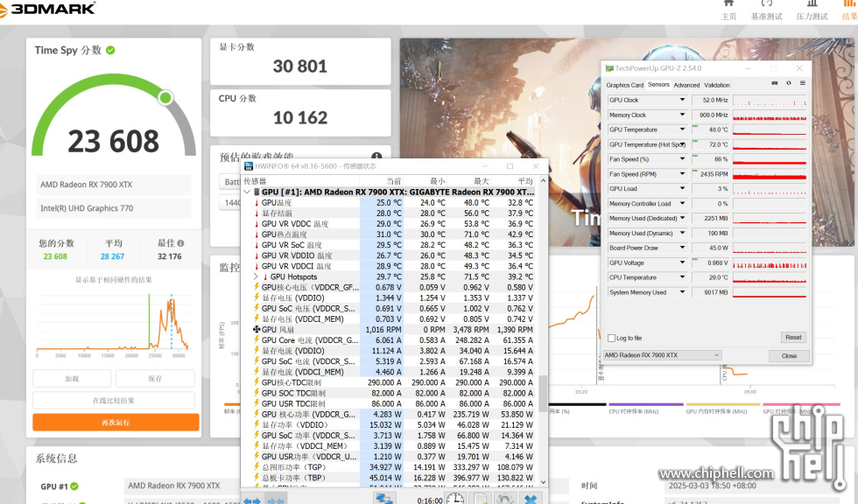This screenshot has height=504, width=858.
Task: Click GPU Voltage history graph in GPU-Z
Action: tap(770, 262)
